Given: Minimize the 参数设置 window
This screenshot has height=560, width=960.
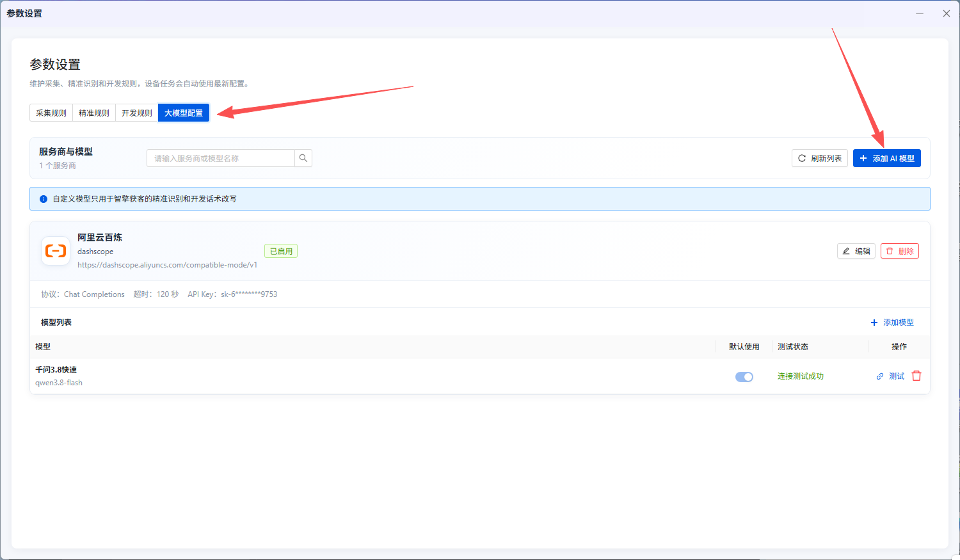Looking at the screenshot, I should point(920,13).
